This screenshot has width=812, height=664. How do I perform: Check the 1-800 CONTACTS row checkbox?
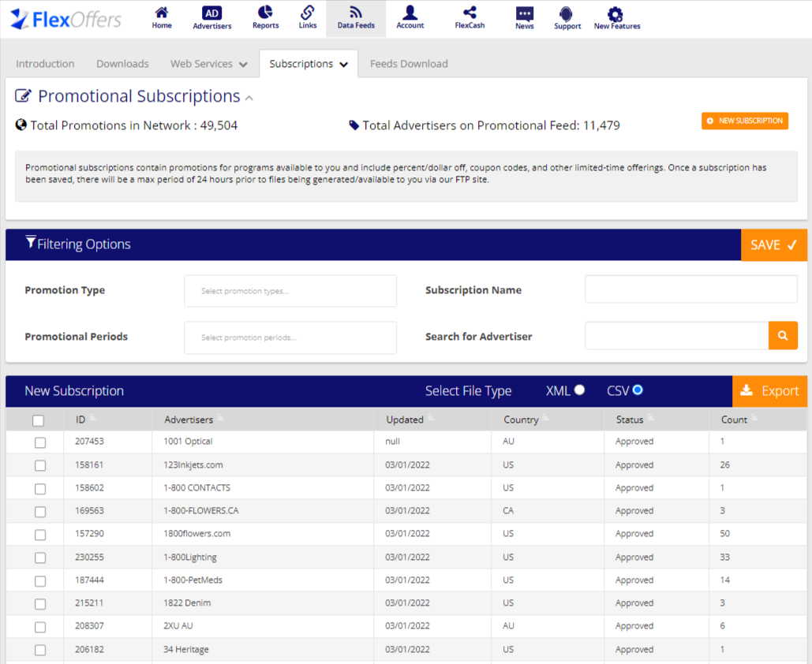pyautogui.click(x=40, y=489)
